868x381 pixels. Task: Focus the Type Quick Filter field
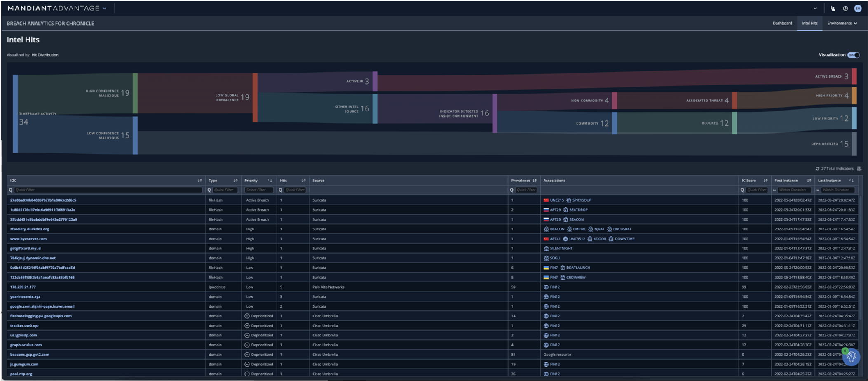click(x=225, y=190)
